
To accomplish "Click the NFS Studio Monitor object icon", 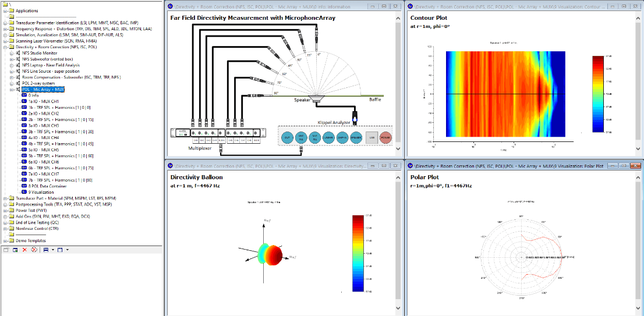I will (x=18, y=53).
